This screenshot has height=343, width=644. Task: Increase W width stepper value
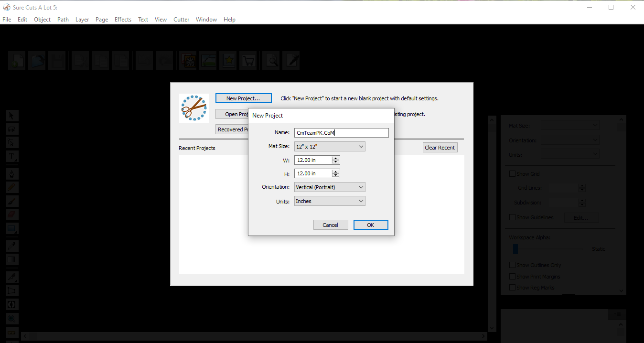[336, 158]
